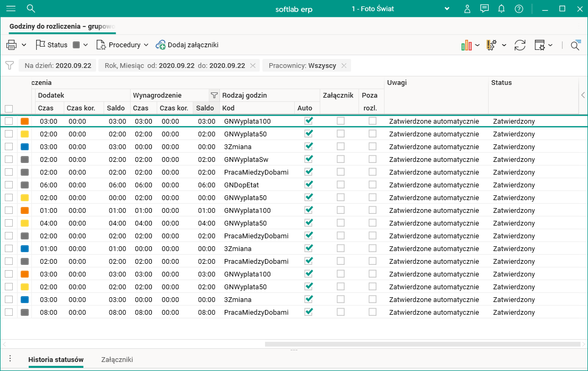Toggle the select-all rows checkbox in header

pyautogui.click(x=8, y=108)
